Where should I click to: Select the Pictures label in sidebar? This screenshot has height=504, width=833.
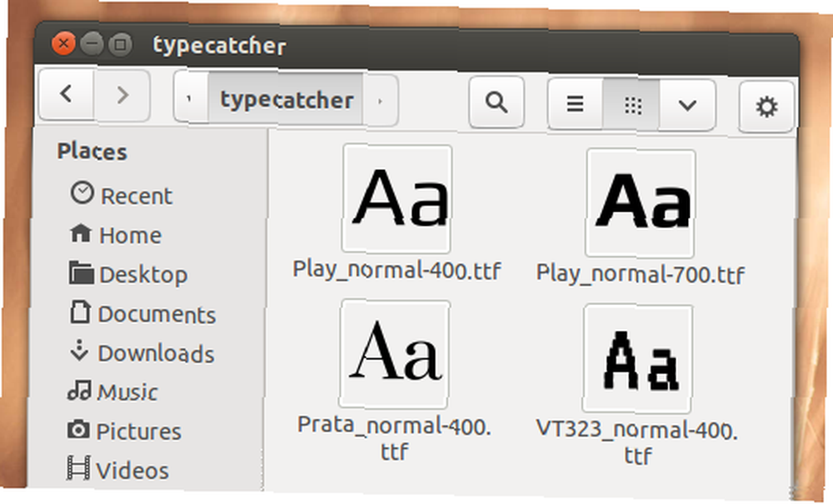point(138,432)
